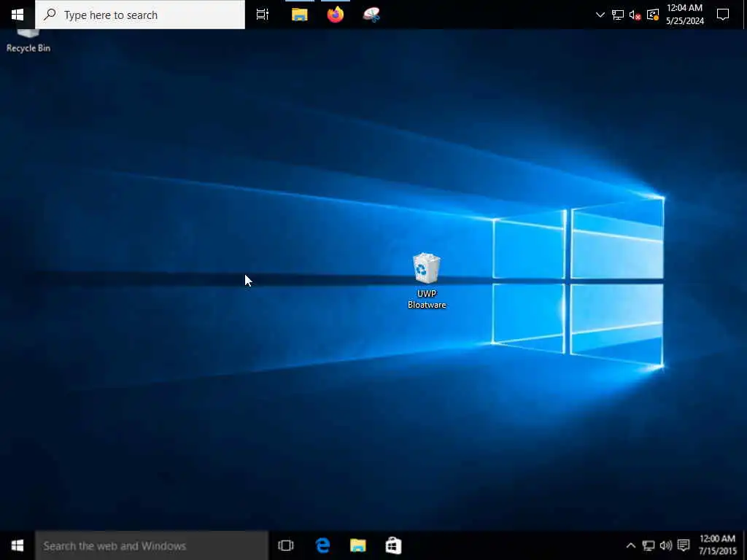Open network icon in bottom system tray
Image resolution: width=747 pixels, height=560 pixels.
tap(649, 545)
